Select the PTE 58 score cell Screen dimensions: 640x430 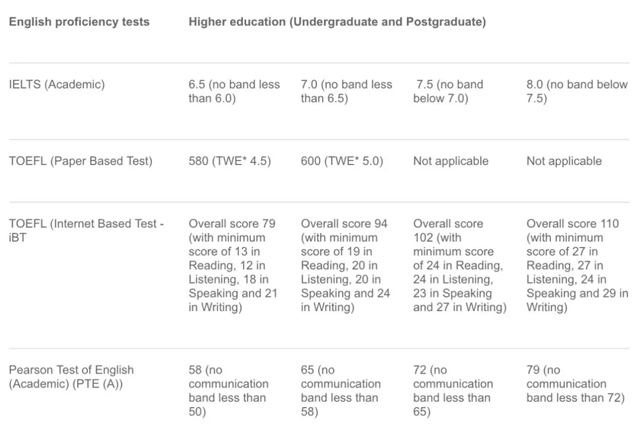pyautogui.click(x=229, y=391)
